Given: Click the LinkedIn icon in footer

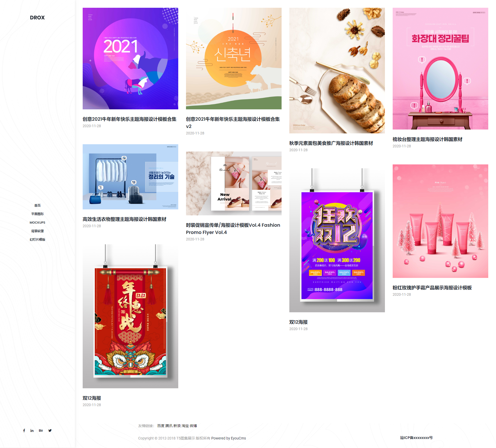Looking at the screenshot, I should (32, 431).
